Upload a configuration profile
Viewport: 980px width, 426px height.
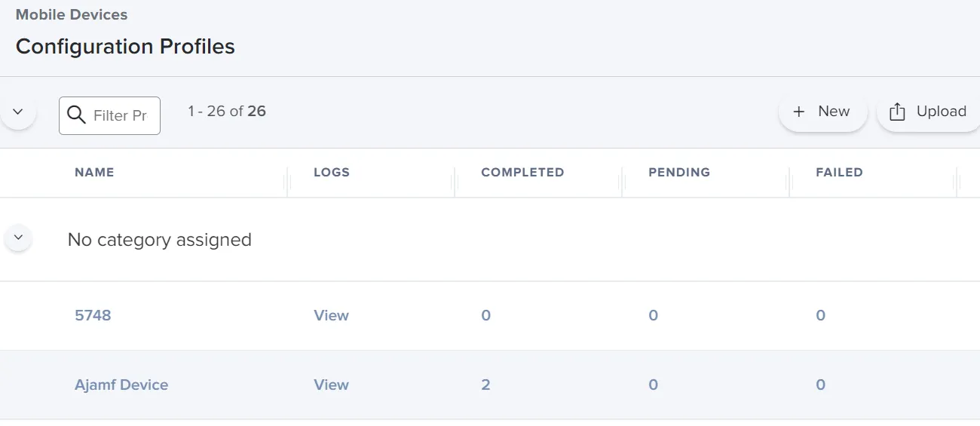[929, 112]
